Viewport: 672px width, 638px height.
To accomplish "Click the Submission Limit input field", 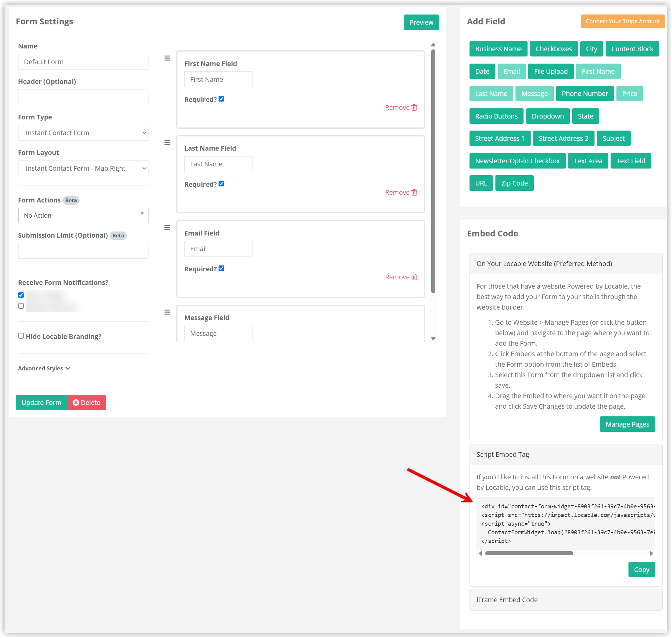I will point(83,251).
